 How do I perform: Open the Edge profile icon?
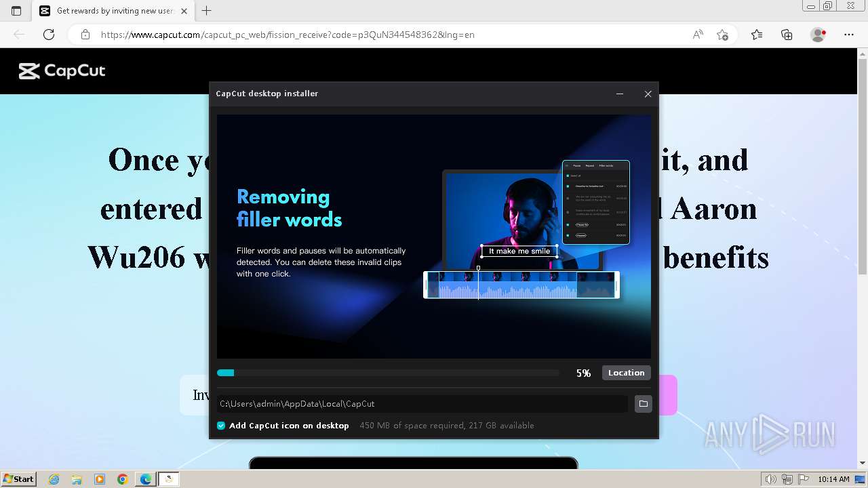818,35
